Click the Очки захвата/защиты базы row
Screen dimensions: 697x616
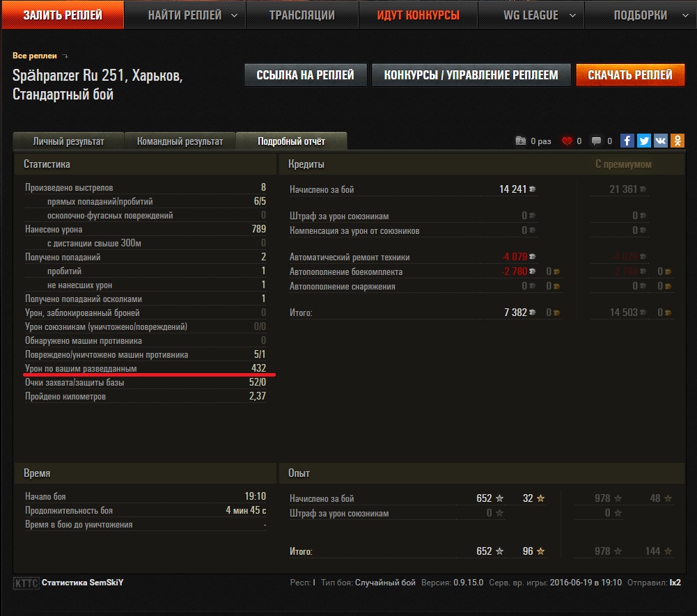[x=146, y=382]
